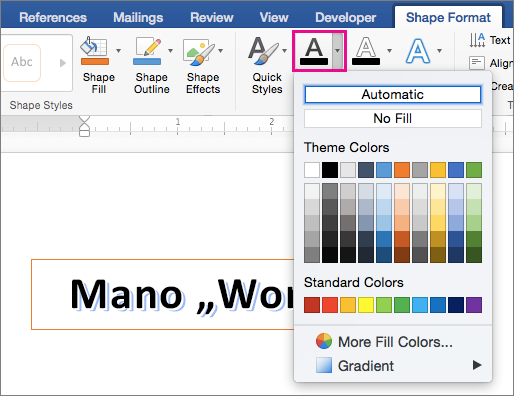Click the Shape Fill paint bucket icon
The image size is (514, 396).
[95, 51]
